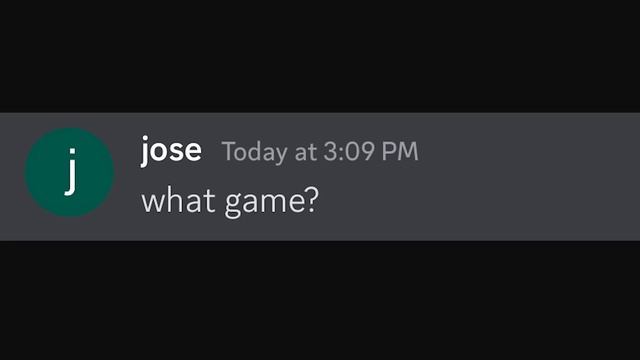
Task: Click the PM text in the timestamp
Action: click(x=400, y=151)
